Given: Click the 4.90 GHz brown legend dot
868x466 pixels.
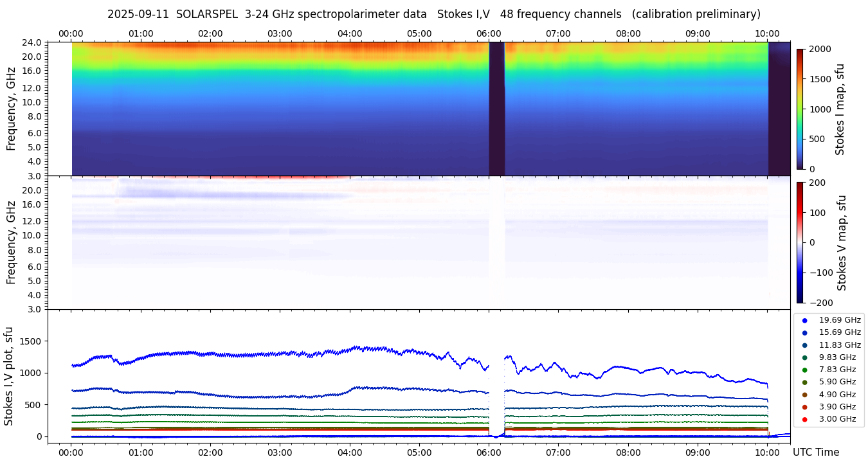Looking at the screenshot, I should [804, 395].
